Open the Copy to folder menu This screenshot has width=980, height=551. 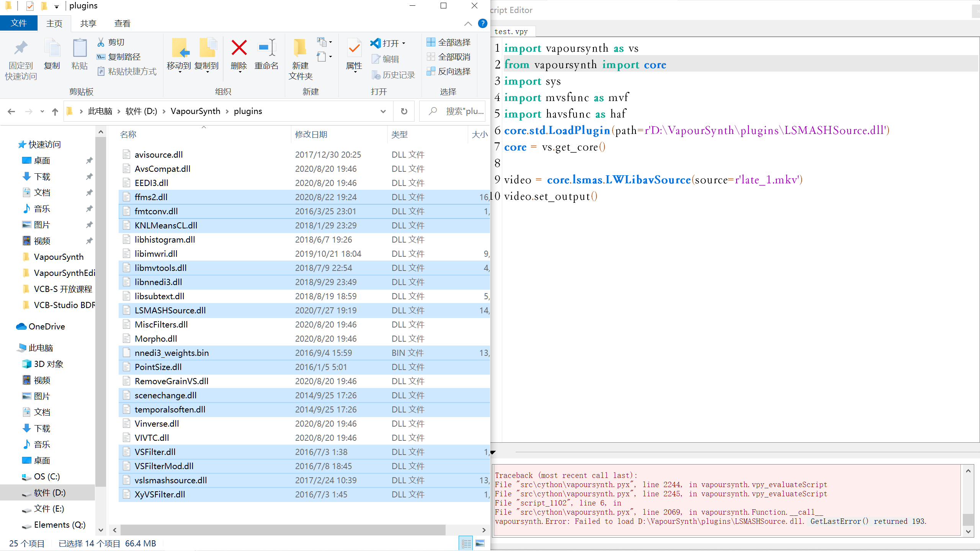coord(207,55)
